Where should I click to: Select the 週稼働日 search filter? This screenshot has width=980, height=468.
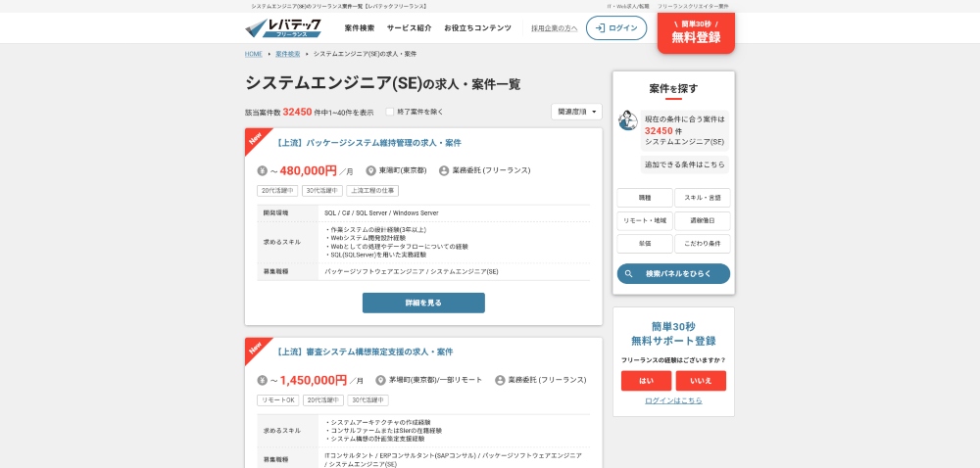pyautogui.click(x=703, y=221)
